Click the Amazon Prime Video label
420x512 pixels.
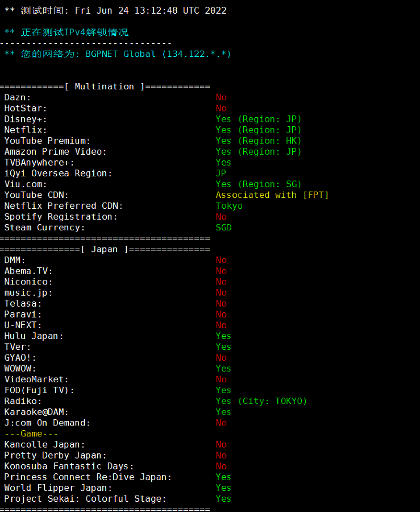(56, 151)
